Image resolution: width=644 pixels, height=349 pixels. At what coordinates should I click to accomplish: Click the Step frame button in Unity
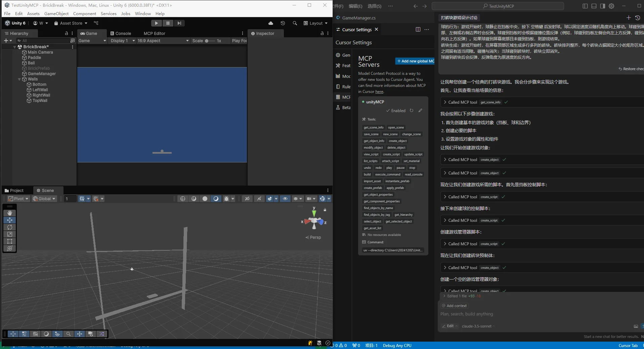click(179, 23)
